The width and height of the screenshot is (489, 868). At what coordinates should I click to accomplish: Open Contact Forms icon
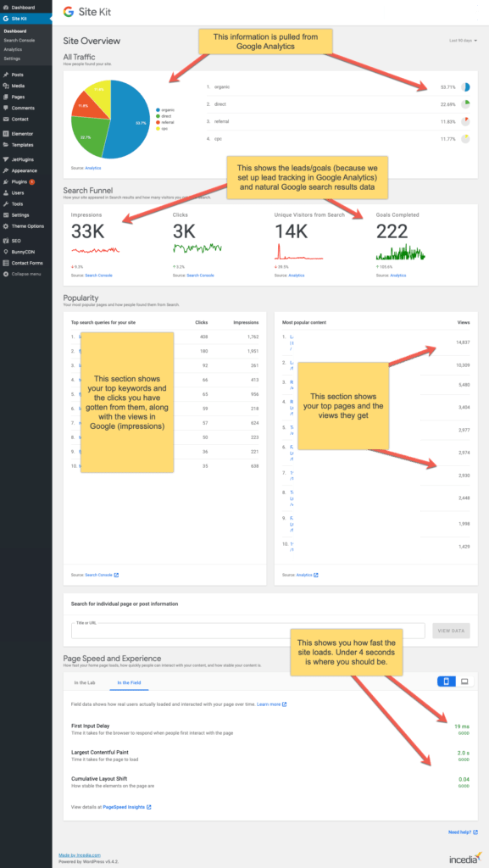(6, 263)
